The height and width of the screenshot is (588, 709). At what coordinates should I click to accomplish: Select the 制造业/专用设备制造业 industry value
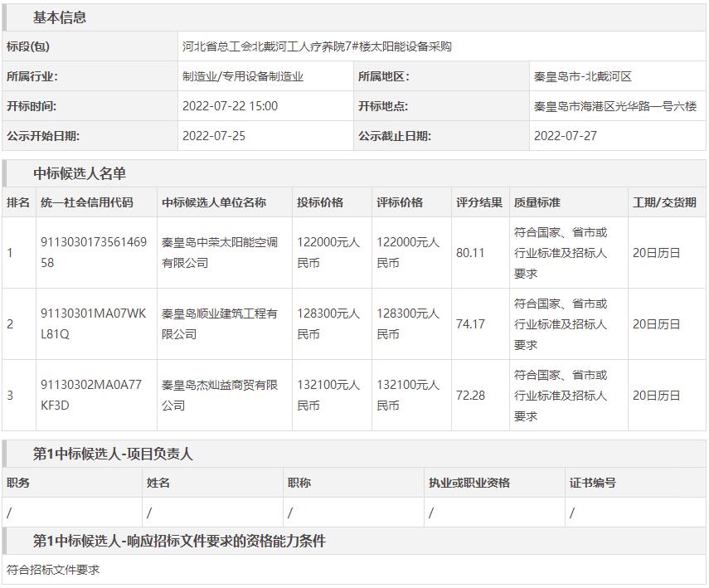coord(243,76)
